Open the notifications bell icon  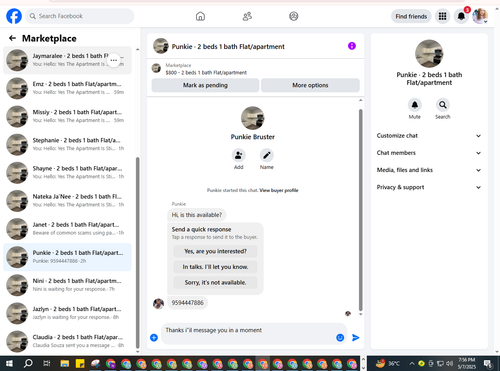click(461, 16)
